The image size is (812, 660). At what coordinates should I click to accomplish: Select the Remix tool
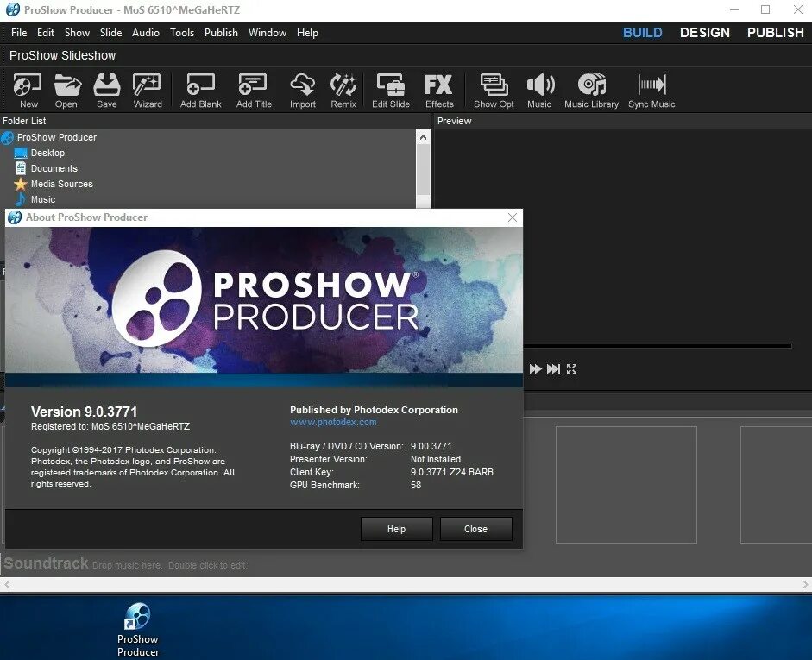pyautogui.click(x=343, y=91)
